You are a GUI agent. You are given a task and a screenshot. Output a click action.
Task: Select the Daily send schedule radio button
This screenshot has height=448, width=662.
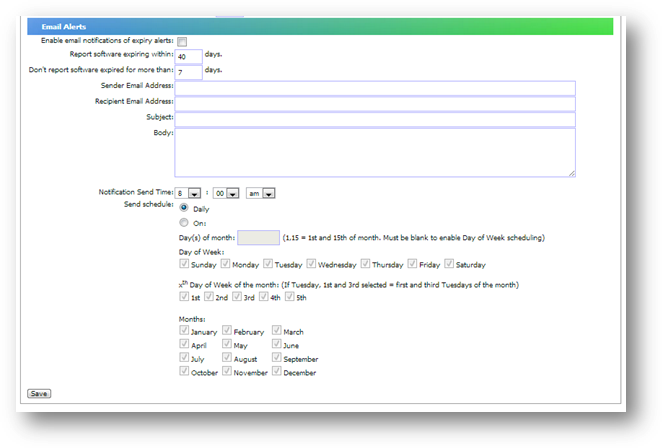[184, 208]
